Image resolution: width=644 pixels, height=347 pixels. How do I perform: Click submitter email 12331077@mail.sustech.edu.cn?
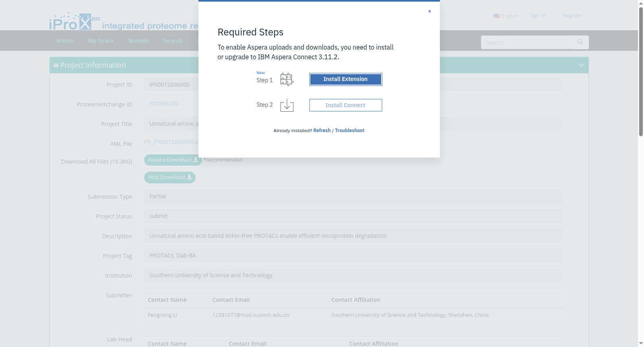(x=251, y=315)
